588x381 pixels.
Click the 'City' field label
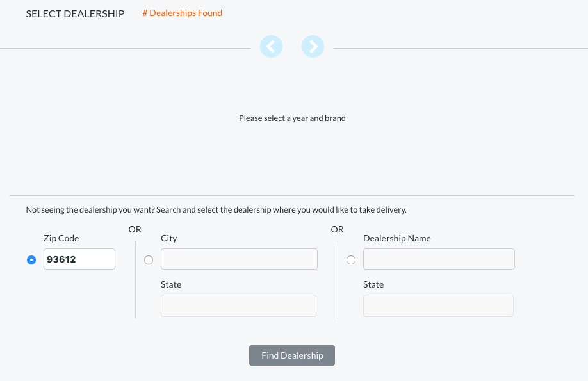[168, 238]
